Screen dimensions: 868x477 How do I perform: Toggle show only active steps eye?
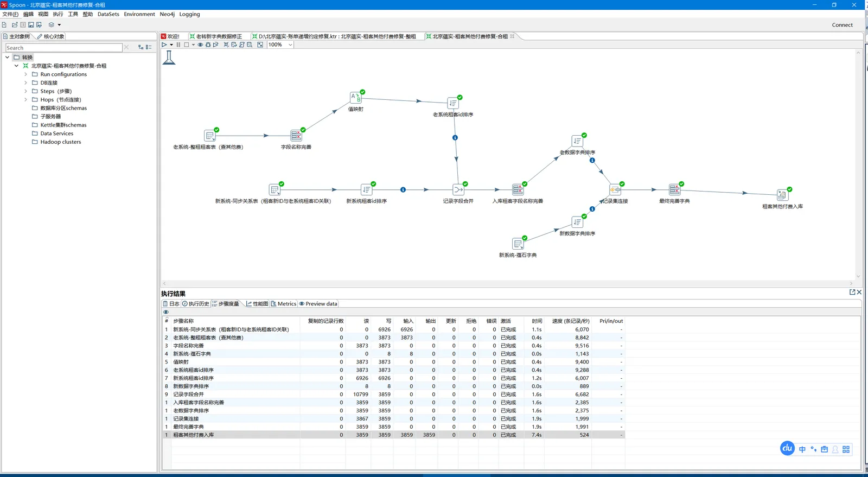pos(166,312)
